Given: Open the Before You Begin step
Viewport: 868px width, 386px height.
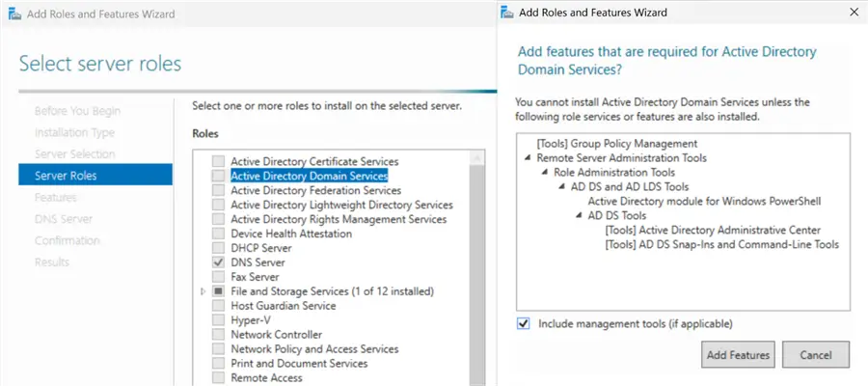Looking at the screenshot, I should point(77,111).
